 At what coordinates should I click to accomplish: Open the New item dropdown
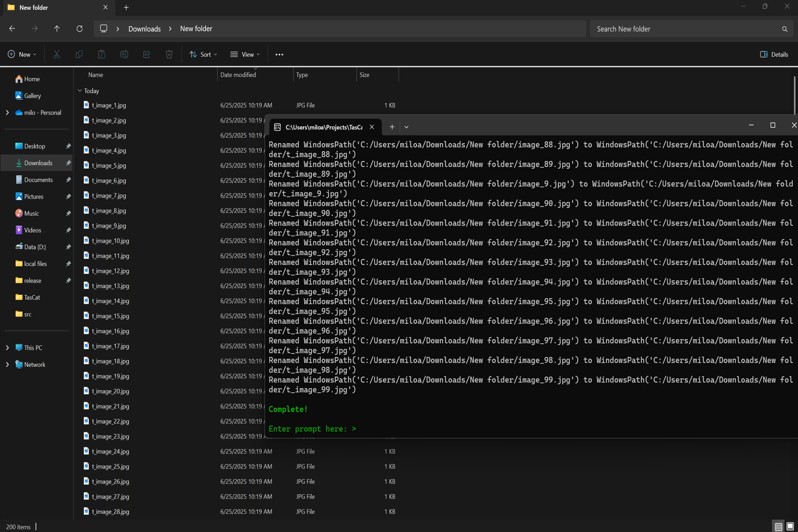[22, 54]
